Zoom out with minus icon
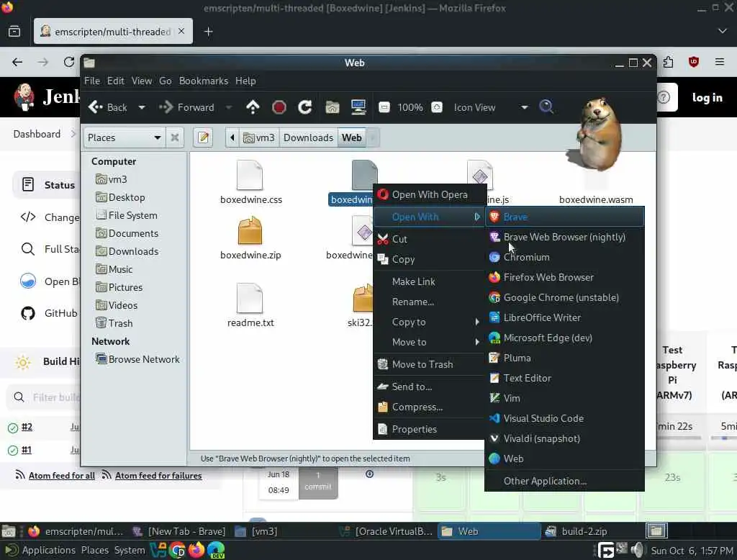The height and width of the screenshot is (560, 737). (x=384, y=107)
